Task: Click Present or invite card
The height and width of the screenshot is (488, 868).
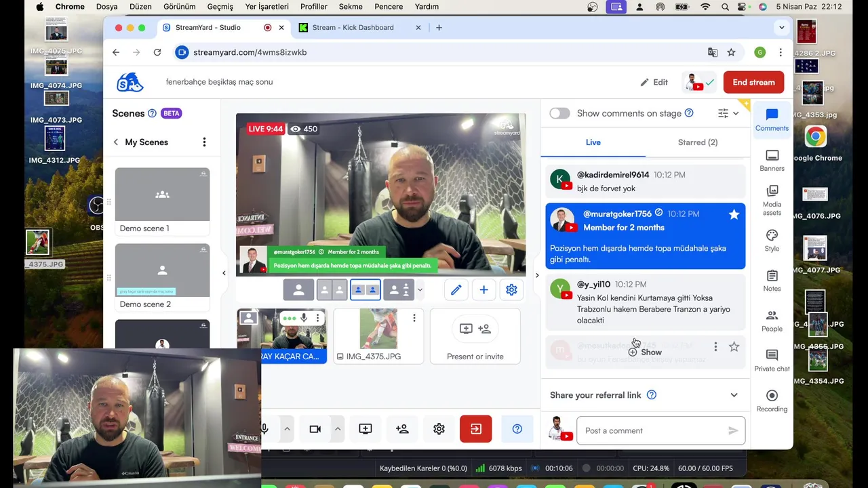Action: (x=475, y=337)
